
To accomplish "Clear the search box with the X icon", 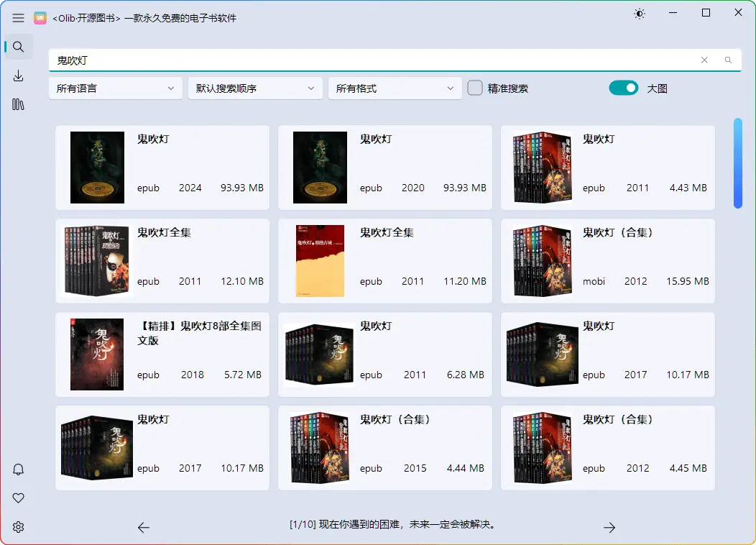I will [x=704, y=60].
